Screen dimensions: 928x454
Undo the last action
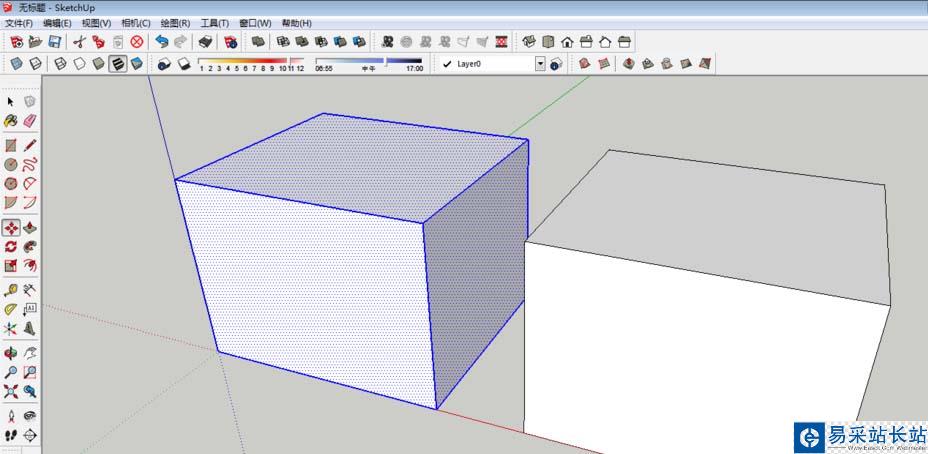click(162, 41)
